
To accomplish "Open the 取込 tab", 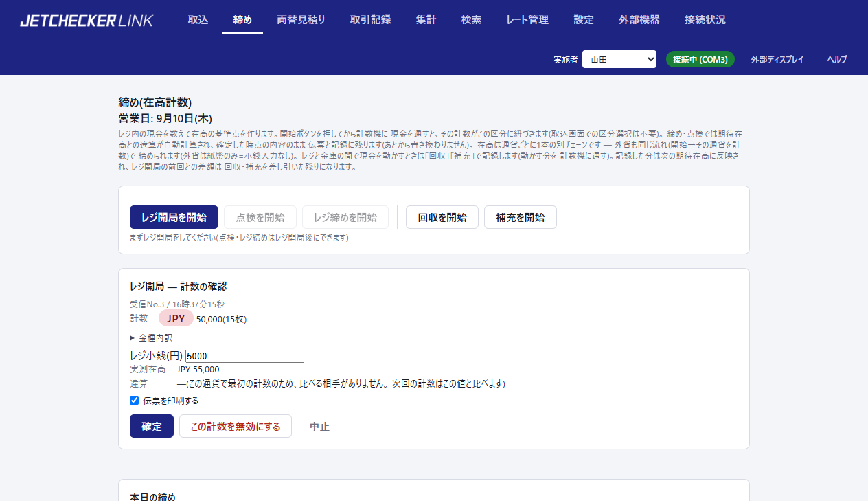I will 198,20.
